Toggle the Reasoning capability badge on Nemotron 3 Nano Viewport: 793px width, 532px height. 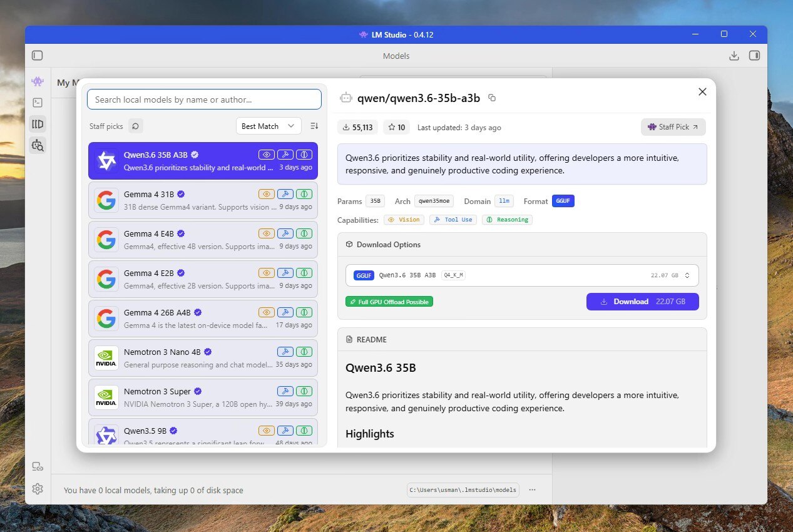pyautogui.click(x=304, y=351)
